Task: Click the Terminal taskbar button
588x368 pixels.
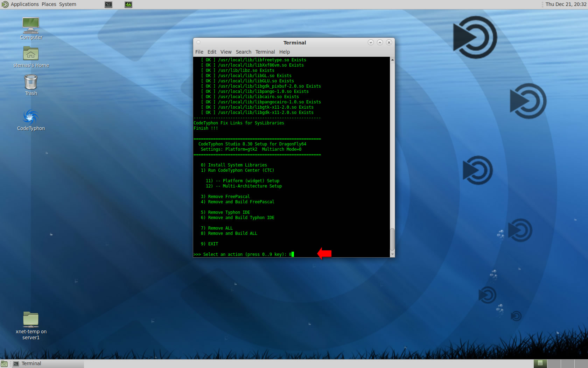Action: (x=47, y=364)
